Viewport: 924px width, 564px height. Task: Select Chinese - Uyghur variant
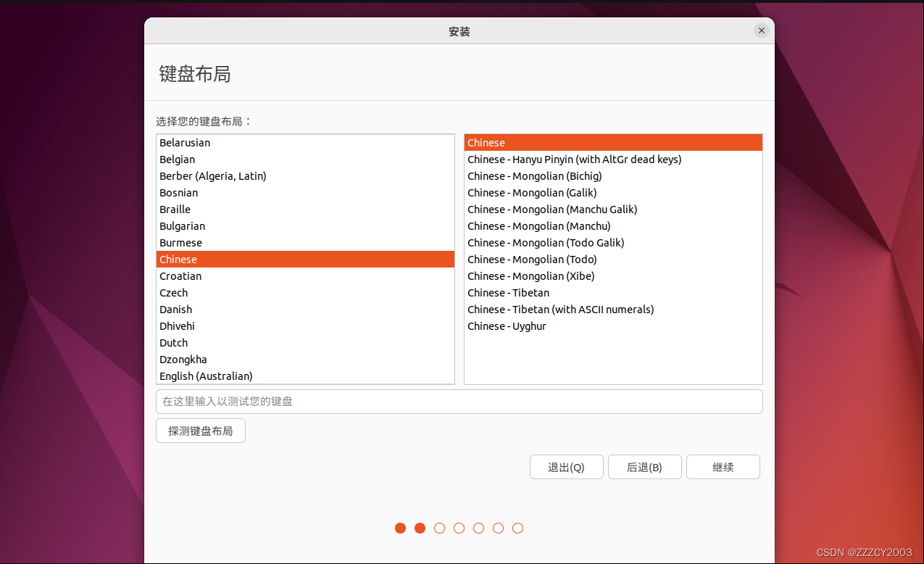pyautogui.click(x=507, y=326)
